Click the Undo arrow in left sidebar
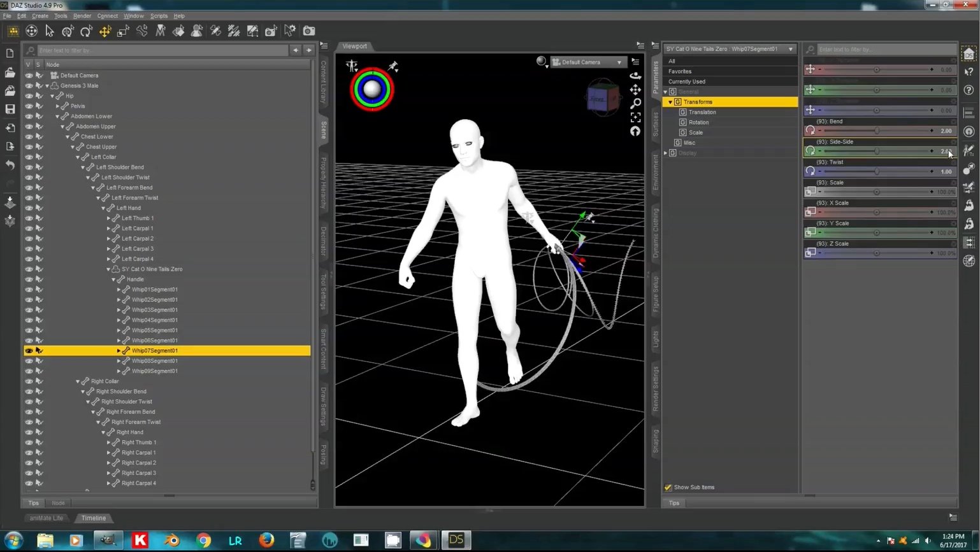 [x=10, y=165]
